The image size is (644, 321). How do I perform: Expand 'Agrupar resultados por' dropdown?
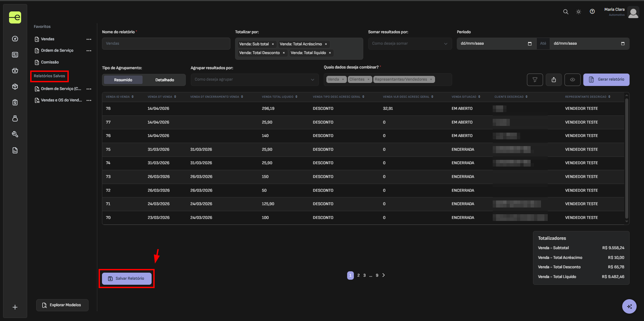tap(254, 80)
